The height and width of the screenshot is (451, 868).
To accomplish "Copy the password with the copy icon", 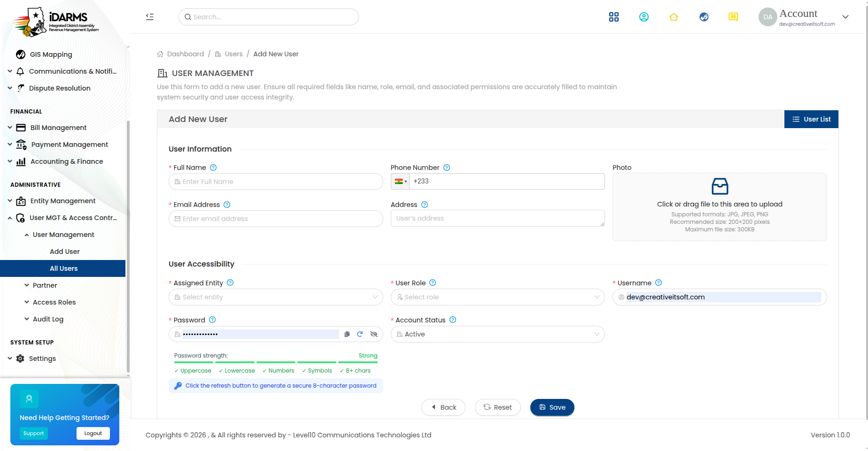I will coord(347,334).
